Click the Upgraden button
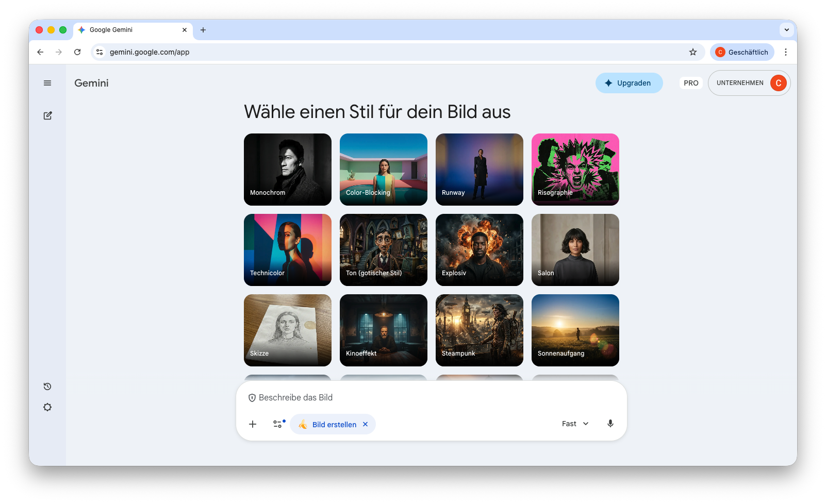This screenshot has width=826, height=504. pyautogui.click(x=629, y=83)
